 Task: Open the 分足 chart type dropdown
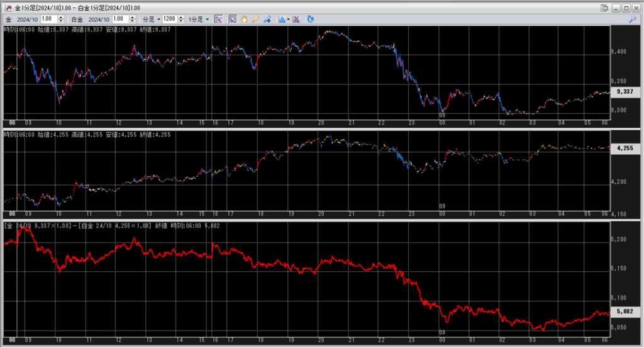point(152,20)
